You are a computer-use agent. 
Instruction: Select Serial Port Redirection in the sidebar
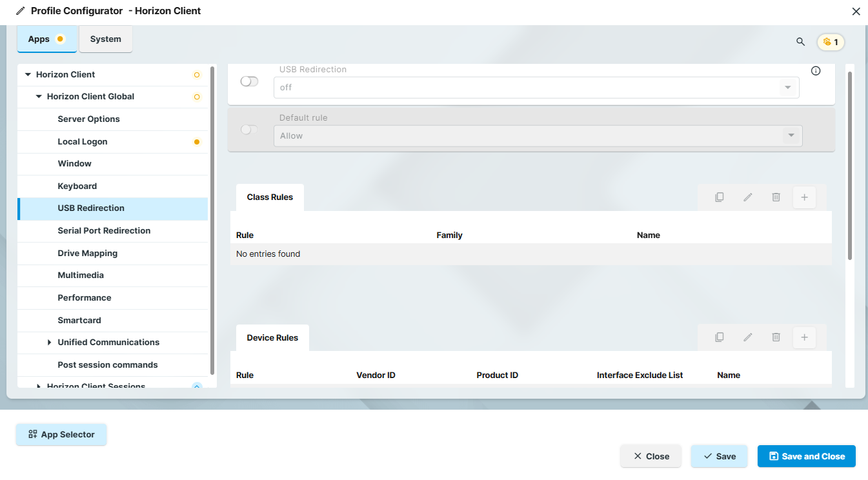[103, 230]
